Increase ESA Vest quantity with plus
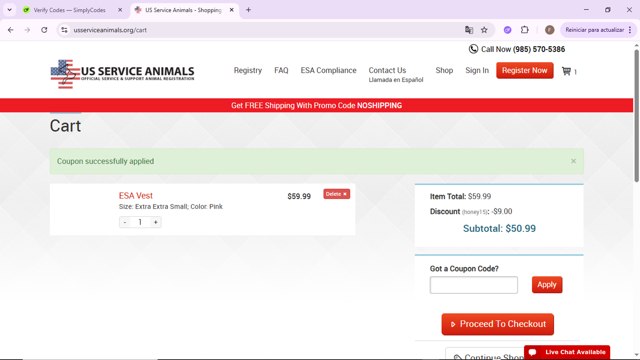Viewport: 640px width, 360px height. click(156, 222)
